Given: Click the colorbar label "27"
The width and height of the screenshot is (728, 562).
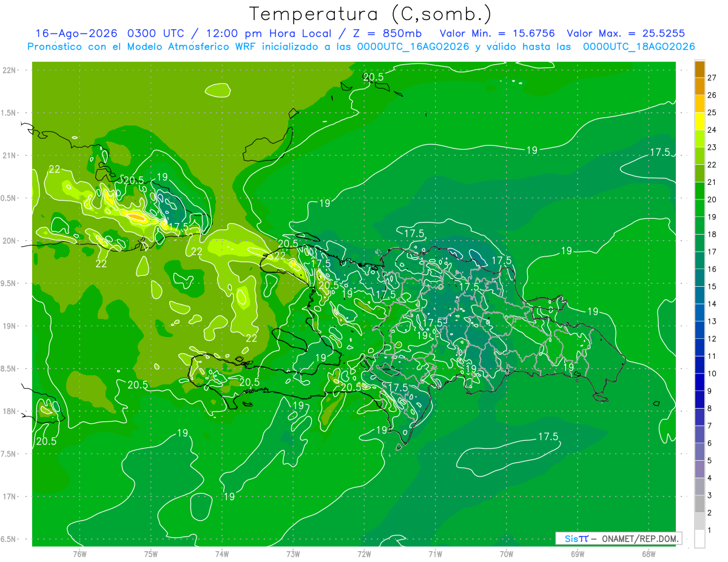Looking at the screenshot, I should pyautogui.click(x=712, y=78).
